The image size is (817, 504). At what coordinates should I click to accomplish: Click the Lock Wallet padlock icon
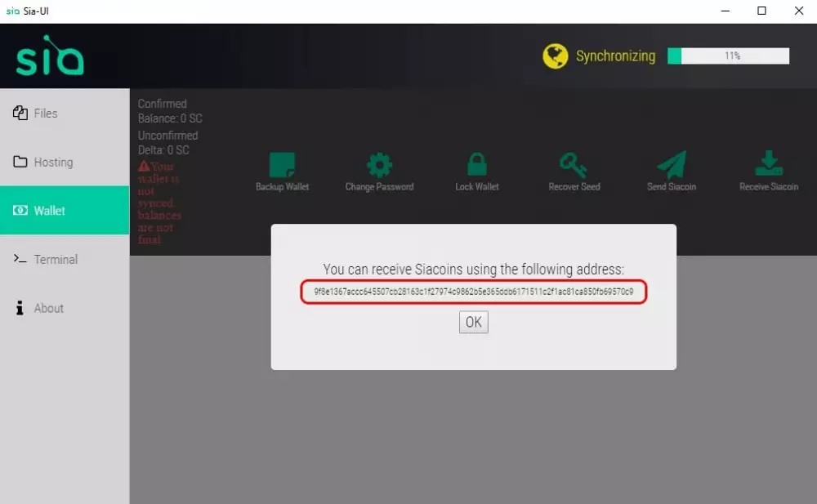pyautogui.click(x=476, y=165)
